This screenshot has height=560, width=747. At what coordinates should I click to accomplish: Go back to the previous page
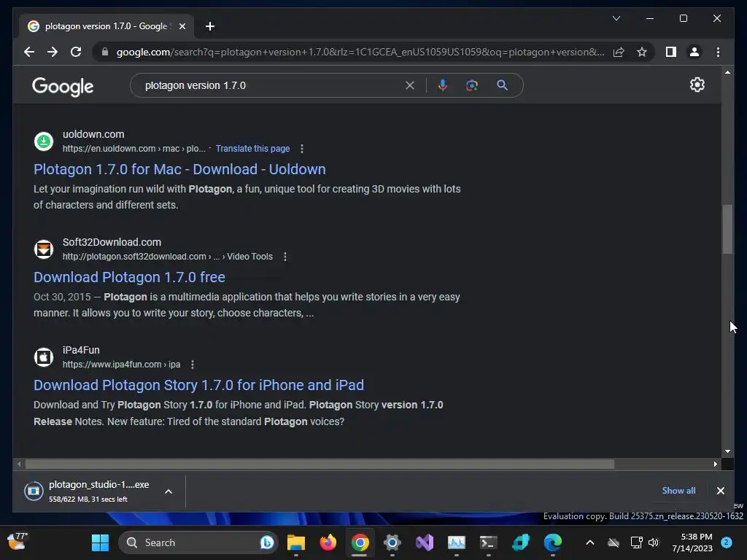(x=29, y=52)
